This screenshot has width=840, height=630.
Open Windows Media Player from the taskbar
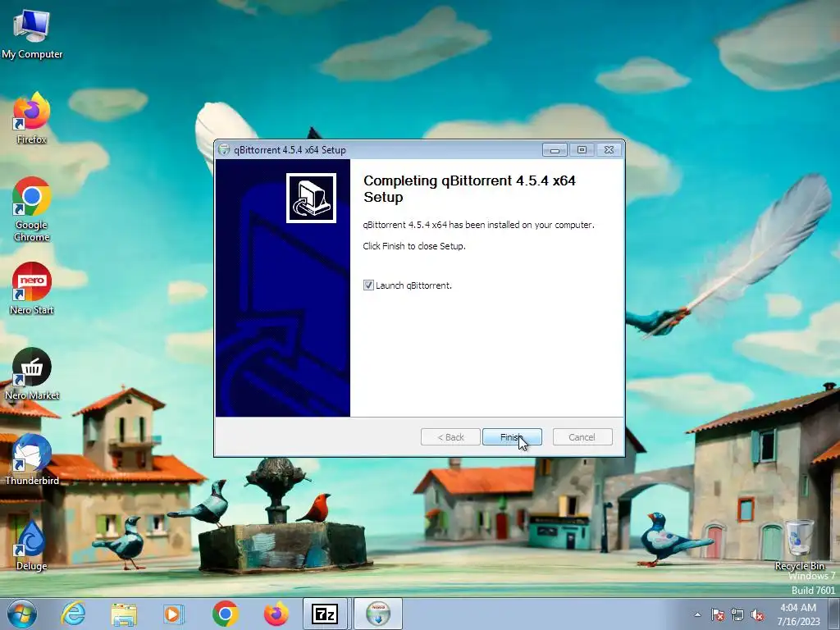pos(174,614)
